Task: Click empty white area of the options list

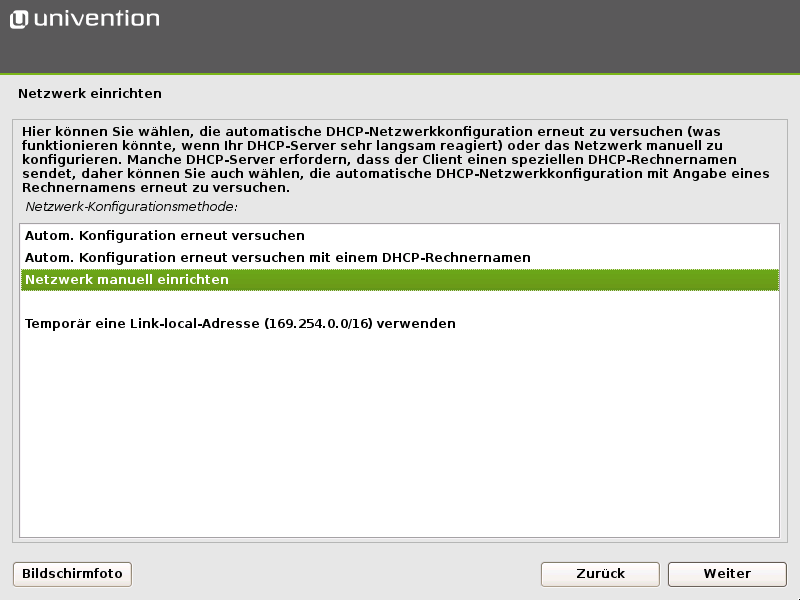Action: click(x=400, y=440)
